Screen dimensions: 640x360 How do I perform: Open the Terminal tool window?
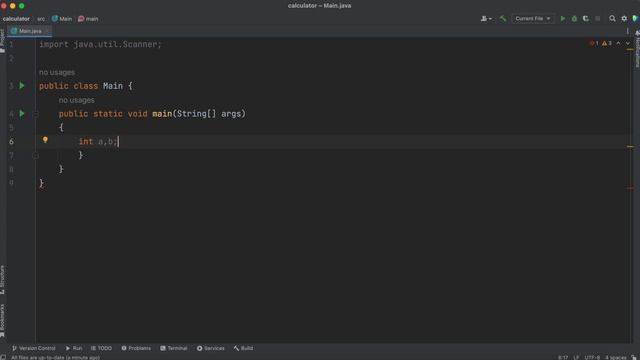click(x=174, y=348)
